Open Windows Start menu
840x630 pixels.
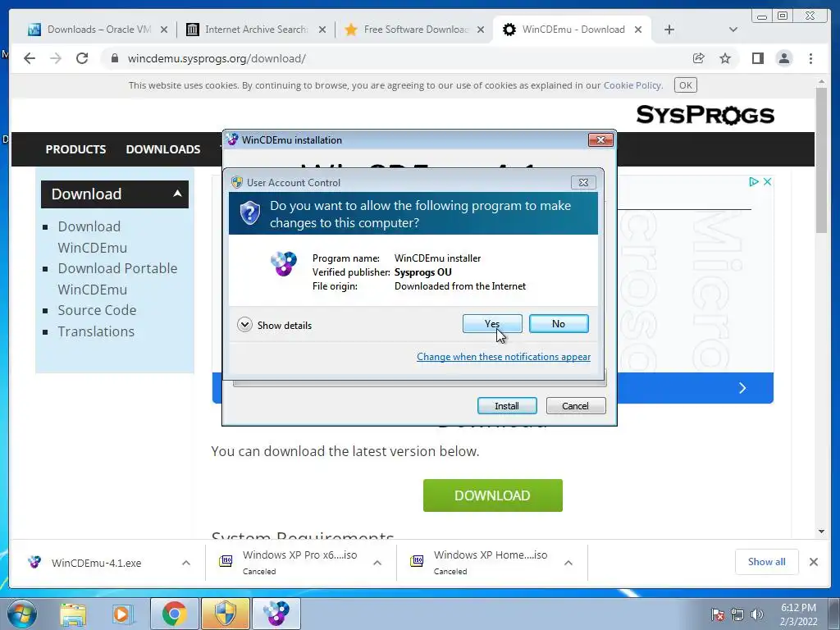pyautogui.click(x=22, y=614)
